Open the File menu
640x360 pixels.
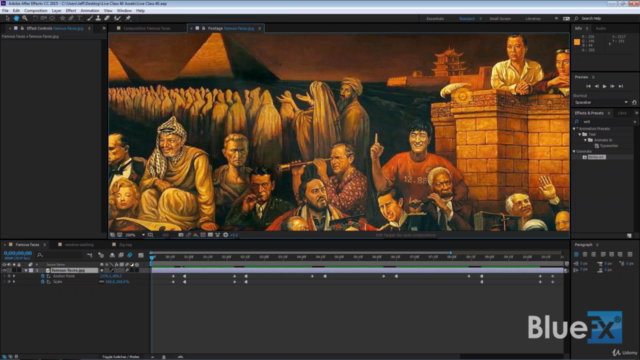point(5,11)
